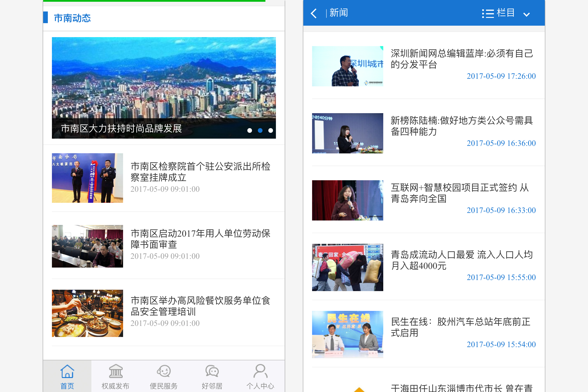Select the third carousel dot indicator
This screenshot has width=588, height=392.
pos(270,130)
